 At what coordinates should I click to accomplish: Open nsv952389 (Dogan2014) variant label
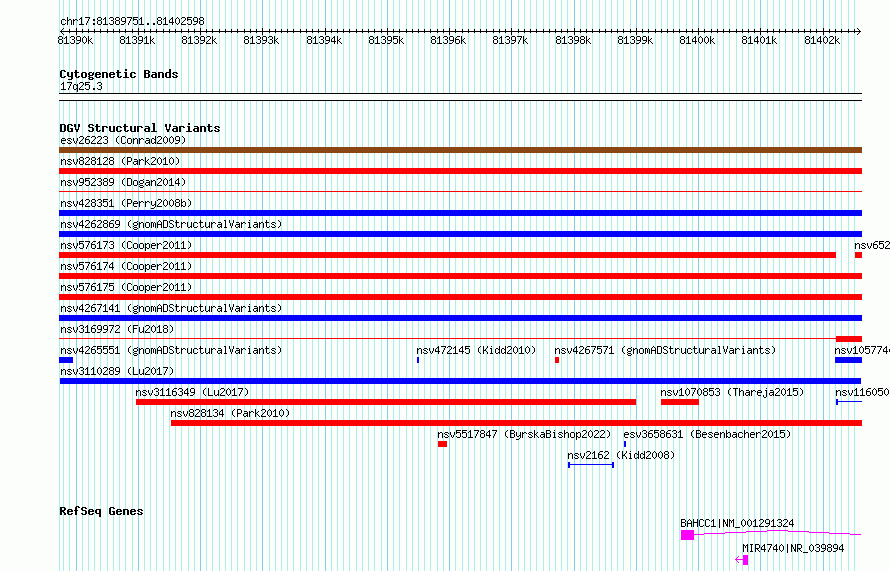(x=123, y=182)
